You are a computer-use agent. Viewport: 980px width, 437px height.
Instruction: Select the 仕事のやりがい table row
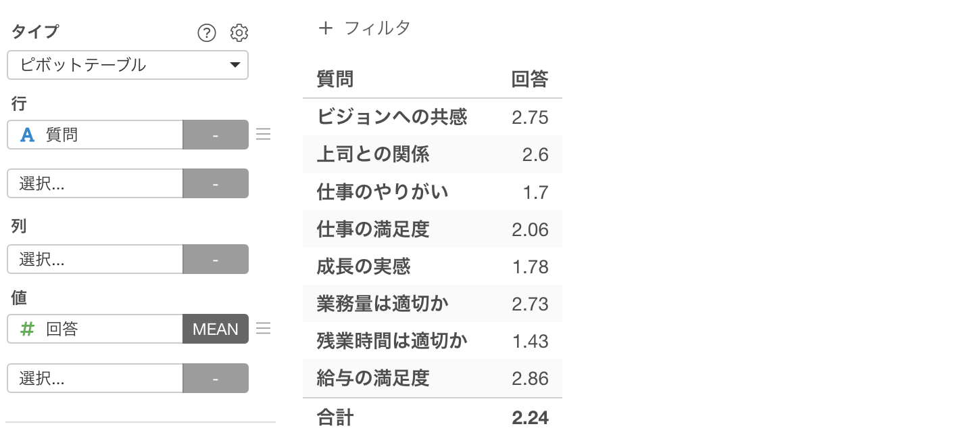433,192
